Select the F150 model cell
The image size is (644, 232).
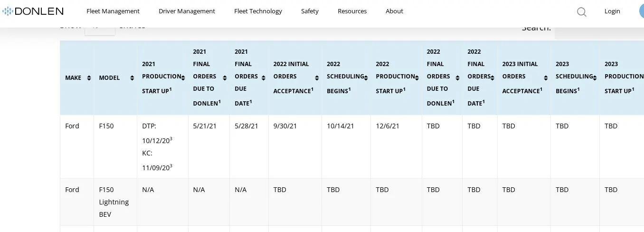point(115,146)
